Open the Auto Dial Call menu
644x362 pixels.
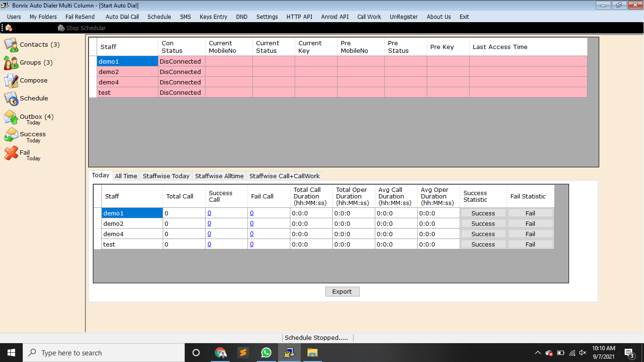pos(122,16)
